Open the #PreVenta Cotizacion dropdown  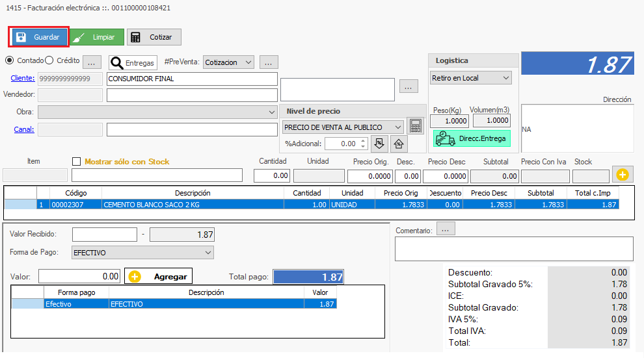[x=228, y=62]
